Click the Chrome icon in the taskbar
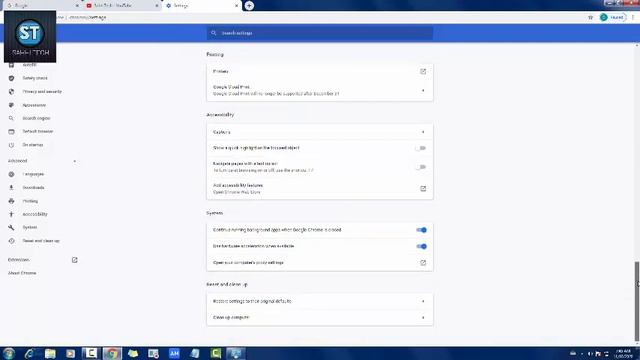The image size is (640, 360). [112, 353]
